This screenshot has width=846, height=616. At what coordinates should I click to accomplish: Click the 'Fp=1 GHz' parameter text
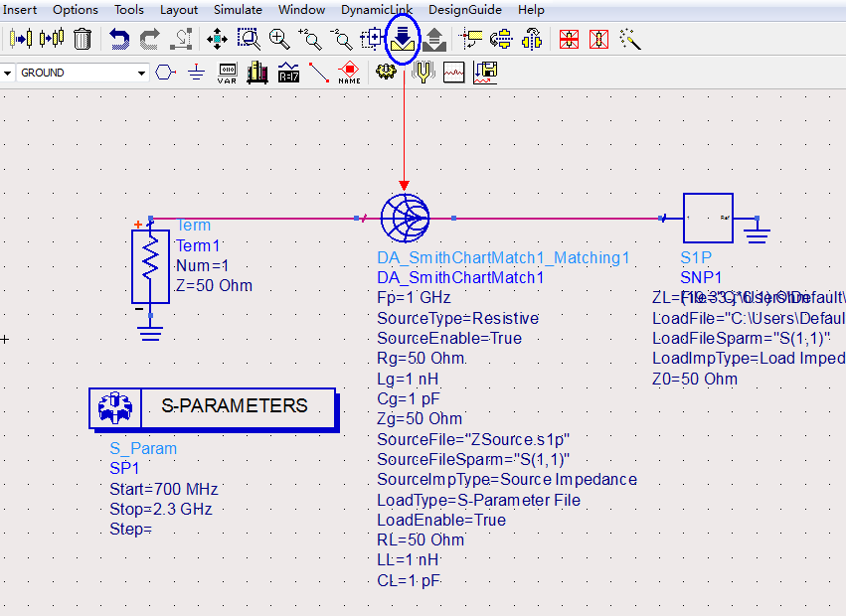pos(414,298)
